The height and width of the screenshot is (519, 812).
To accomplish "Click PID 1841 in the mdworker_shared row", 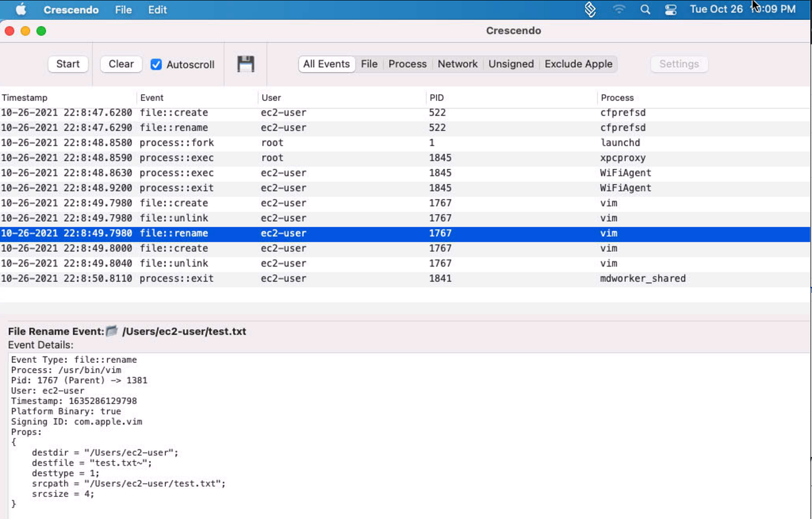I will click(440, 279).
